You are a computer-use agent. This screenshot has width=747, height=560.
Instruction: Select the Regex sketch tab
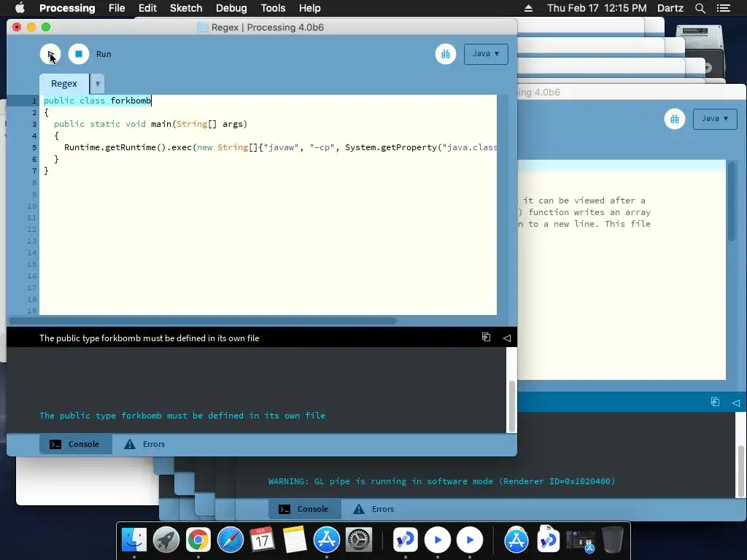[x=64, y=84]
